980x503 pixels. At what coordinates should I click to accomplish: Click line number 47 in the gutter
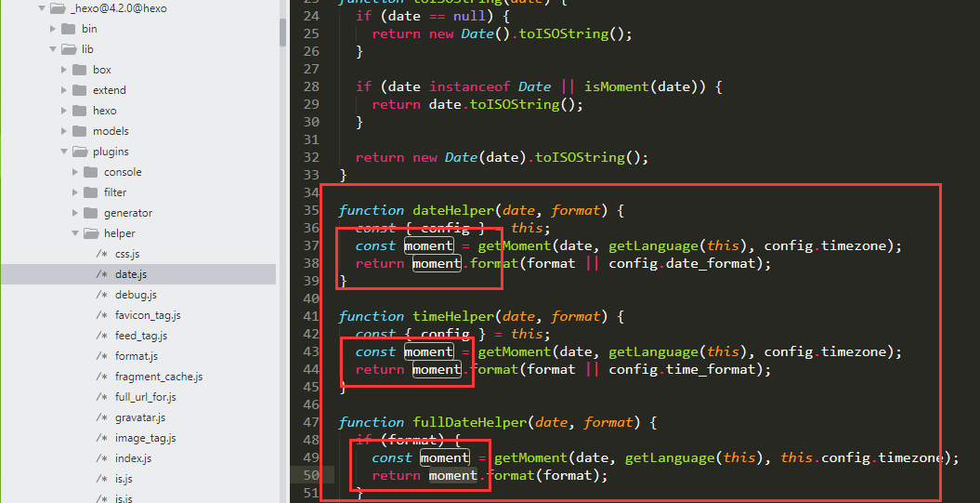click(311, 422)
